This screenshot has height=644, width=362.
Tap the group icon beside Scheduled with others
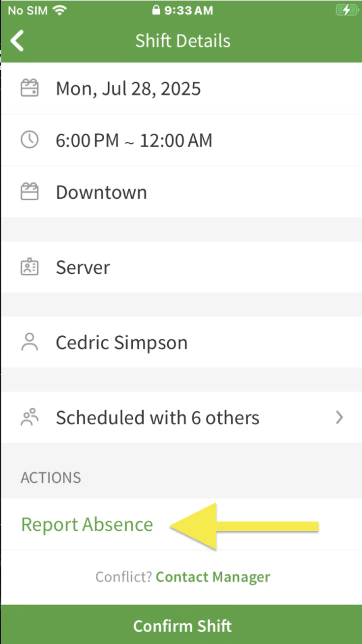[30, 417]
